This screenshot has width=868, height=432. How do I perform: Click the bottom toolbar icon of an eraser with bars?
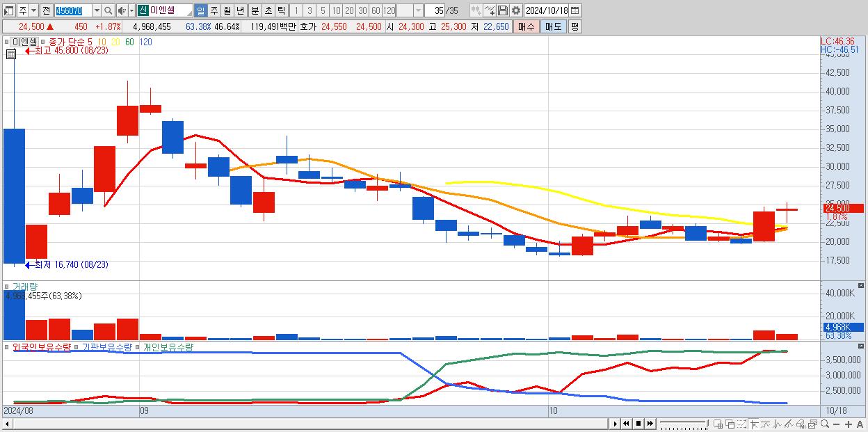click(x=801, y=424)
